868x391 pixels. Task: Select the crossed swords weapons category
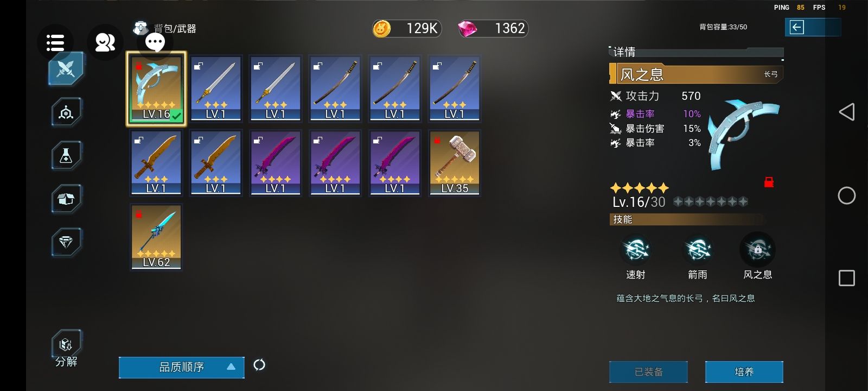tap(66, 69)
